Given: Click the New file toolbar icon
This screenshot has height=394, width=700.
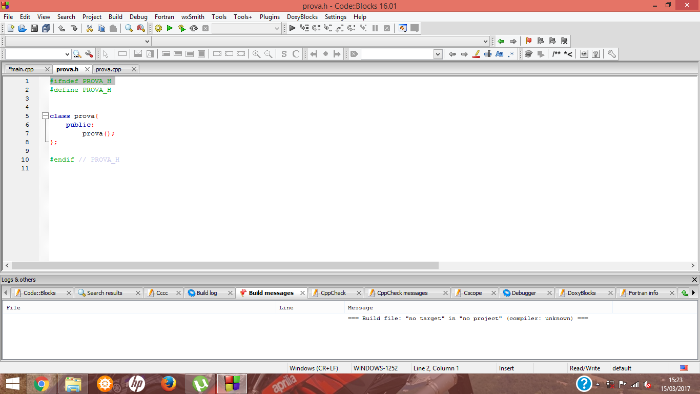Looking at the screenshot, I should pos(10,28).
